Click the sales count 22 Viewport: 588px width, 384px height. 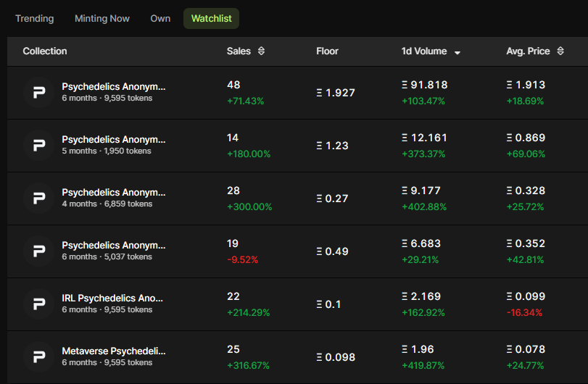point(233,296)
